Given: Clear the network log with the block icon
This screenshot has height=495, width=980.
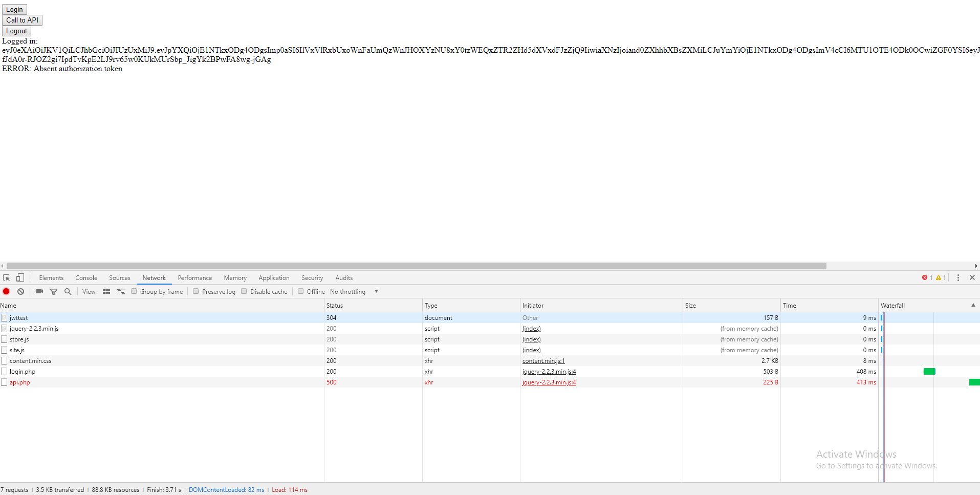Looking at the screenshot, I should (x=20, y=291).
